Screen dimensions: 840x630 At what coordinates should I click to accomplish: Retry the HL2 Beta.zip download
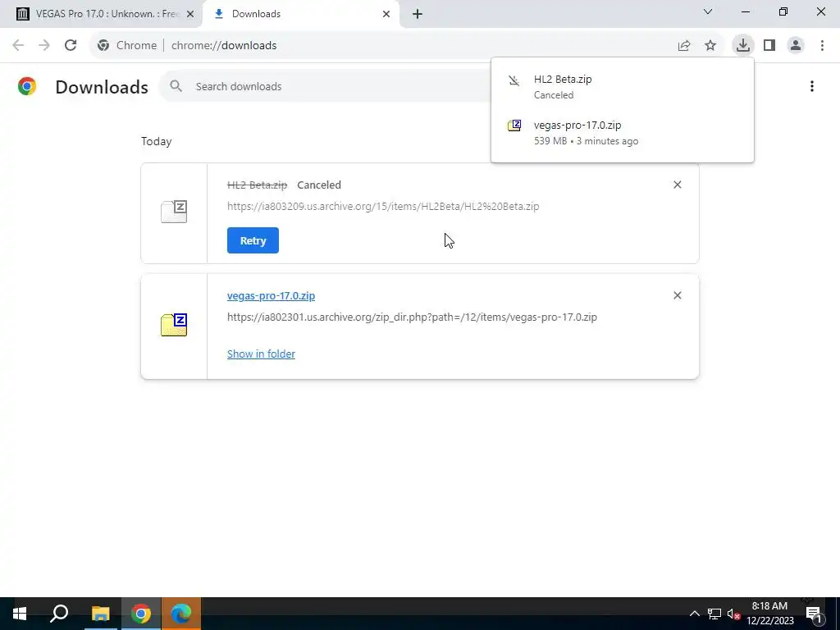(x=253, y=240)
